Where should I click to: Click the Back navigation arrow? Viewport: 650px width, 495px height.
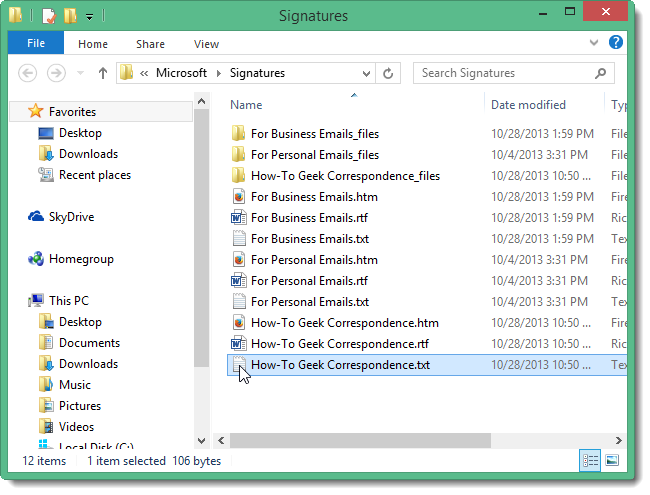pyautogui.click(x=28, y=73)
